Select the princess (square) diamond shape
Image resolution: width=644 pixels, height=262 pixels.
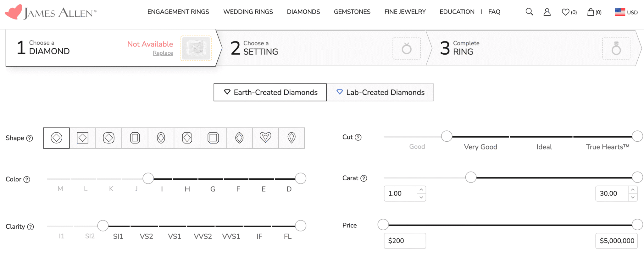coord(82,138)
